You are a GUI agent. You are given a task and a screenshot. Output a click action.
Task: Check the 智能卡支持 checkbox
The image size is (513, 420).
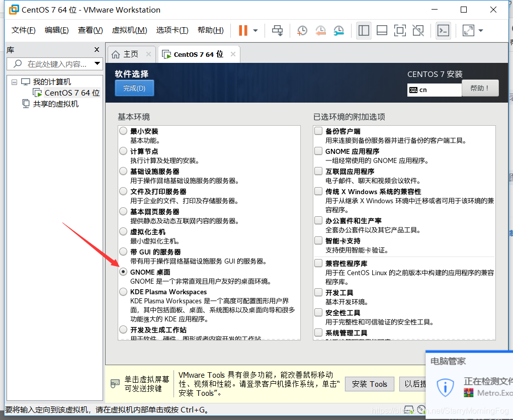click(x=318, y=240)
